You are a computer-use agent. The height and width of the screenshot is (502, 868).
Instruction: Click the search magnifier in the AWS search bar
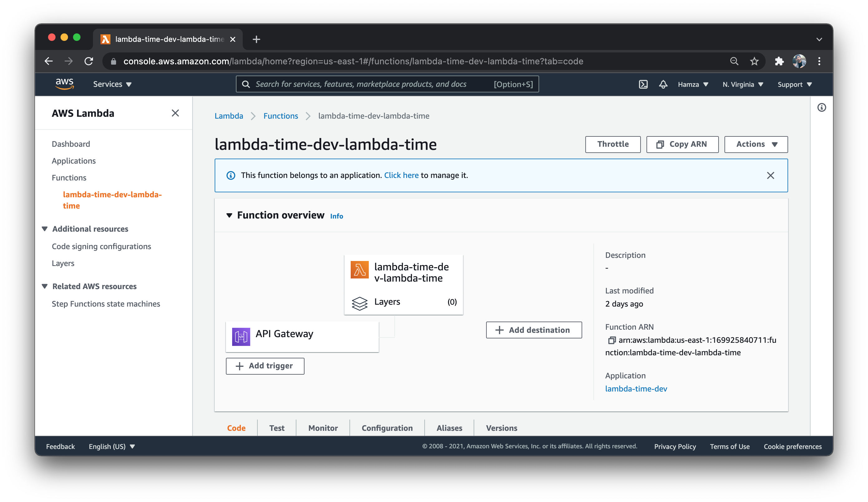tap(246, 84)
